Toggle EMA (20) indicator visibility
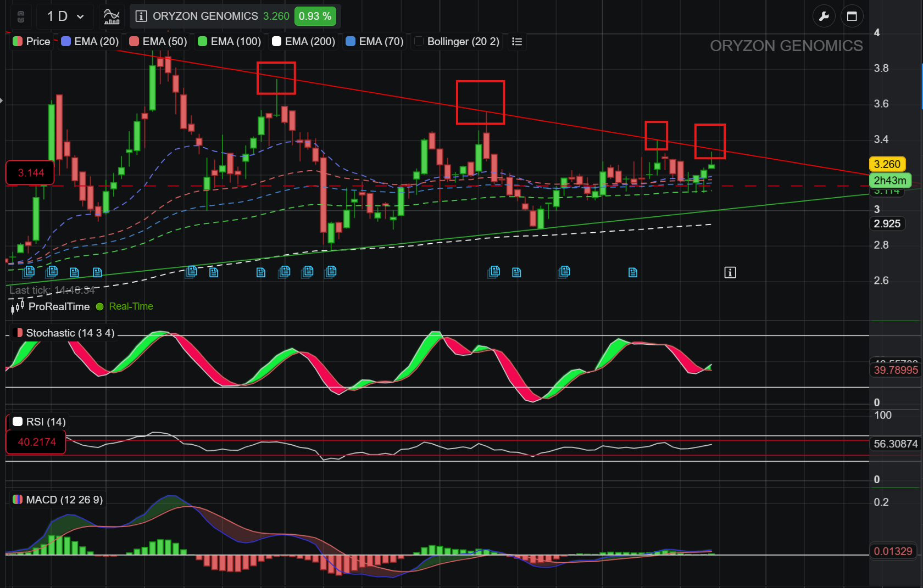 click(x=90, y=42)
